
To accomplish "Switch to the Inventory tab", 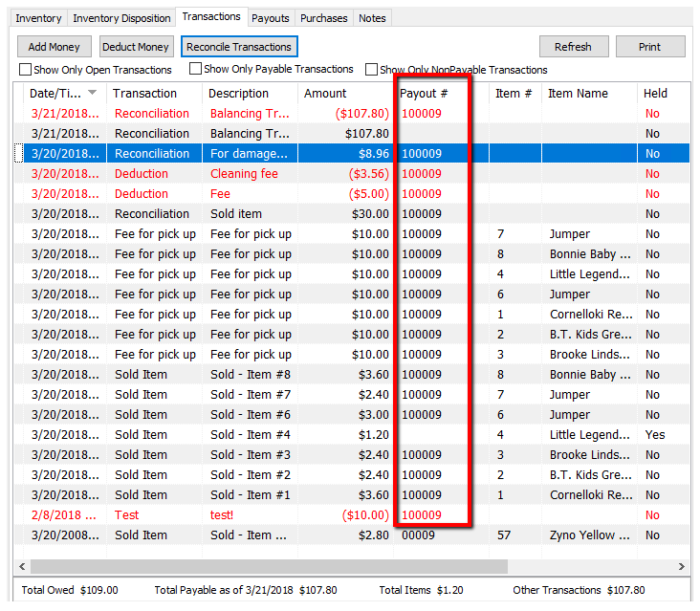I will click(39, 18).
